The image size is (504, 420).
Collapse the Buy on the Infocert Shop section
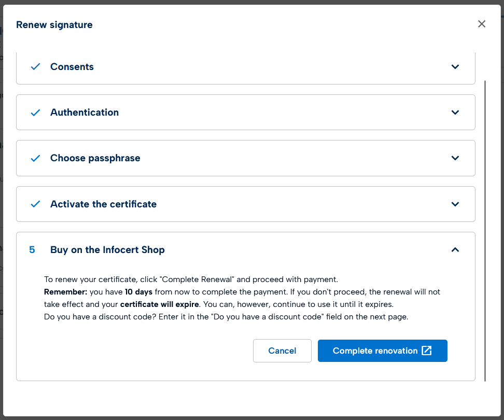tap(455, 250)
